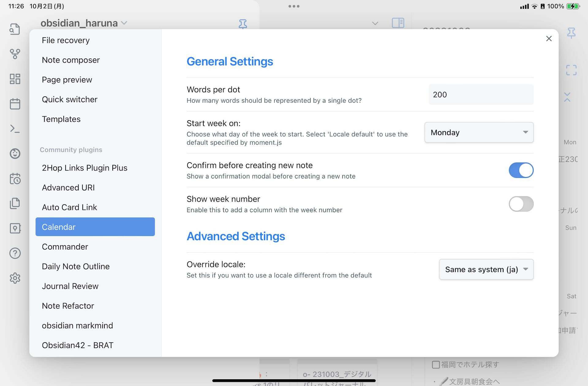This screenshot has height=386, width=588.
Task: Open the canvas grid icon in ribbon
Action: pyautogui.click(x=15, y=79)
